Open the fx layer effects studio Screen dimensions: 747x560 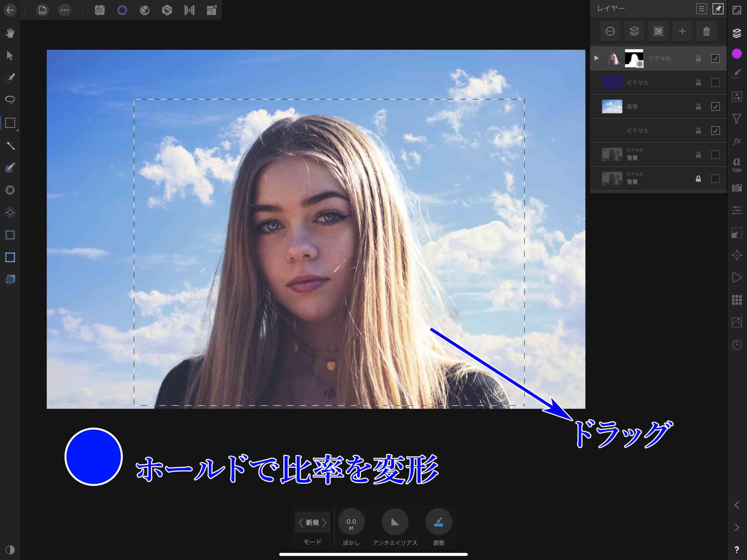pos(736,141)
